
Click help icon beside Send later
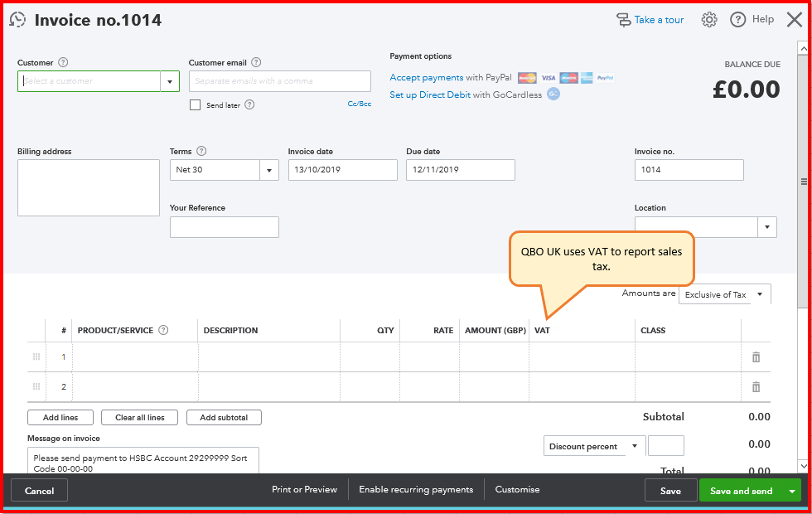(x=249, y=104)
